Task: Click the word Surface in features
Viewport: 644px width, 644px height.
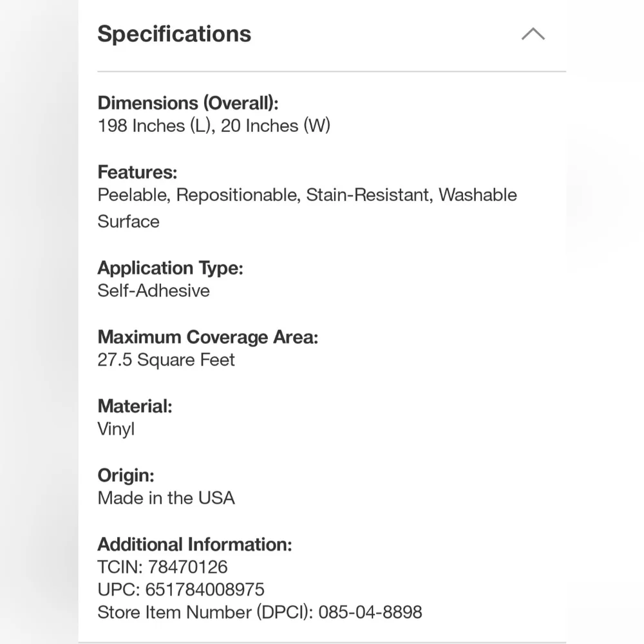Action: pyautogui.click(x=128, y=222)
